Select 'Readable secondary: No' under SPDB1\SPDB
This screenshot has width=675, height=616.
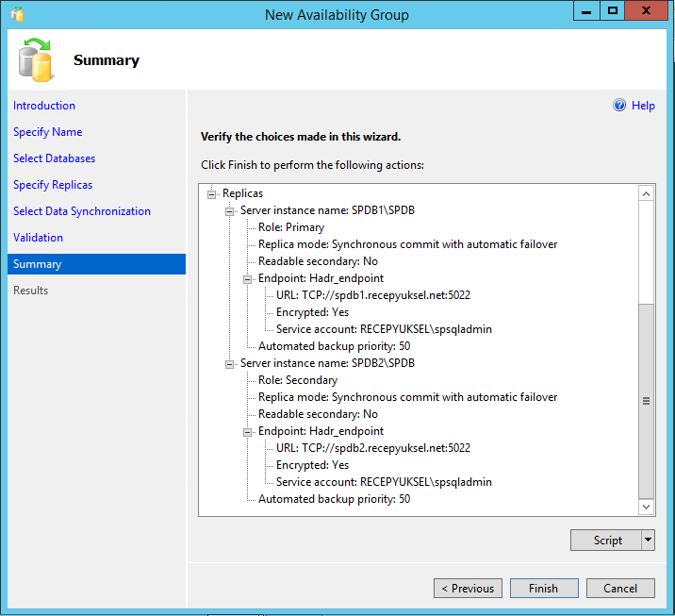click(318, 261)
